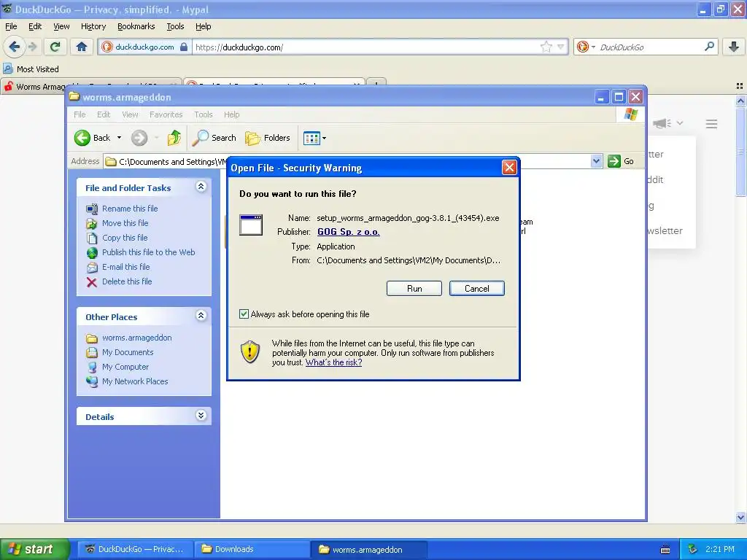
Task: Open the What's the risk link
Action: click(333, 362)
